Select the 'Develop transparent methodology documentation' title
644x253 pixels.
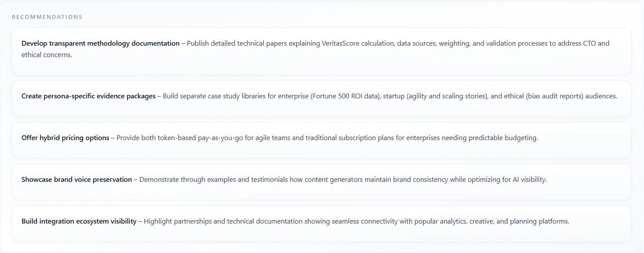[100, 43]
